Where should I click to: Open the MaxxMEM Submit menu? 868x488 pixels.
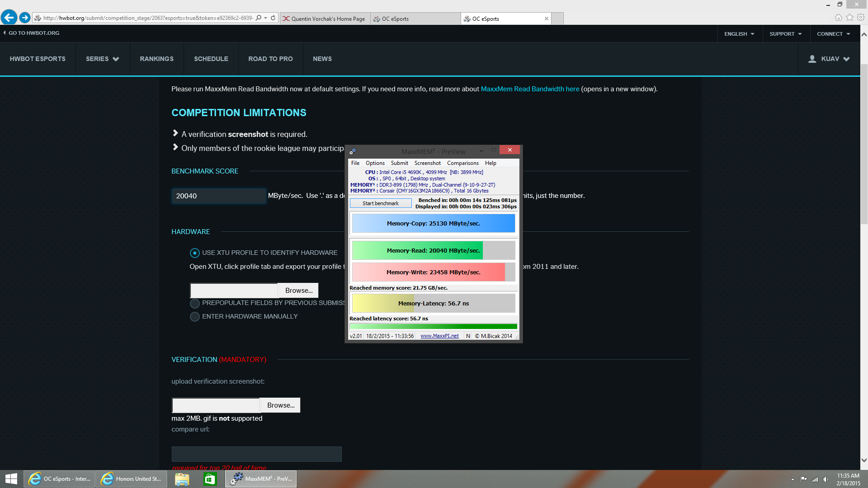click(400, 163)
